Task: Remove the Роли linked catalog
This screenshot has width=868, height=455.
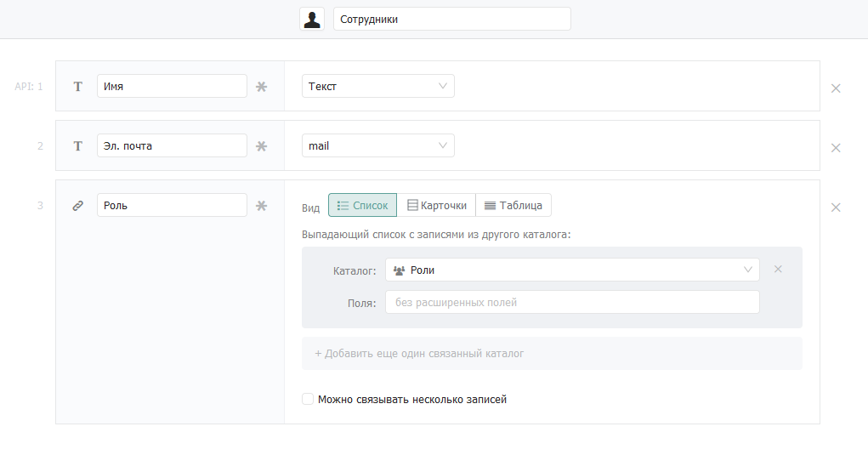Action: (778, 269)
